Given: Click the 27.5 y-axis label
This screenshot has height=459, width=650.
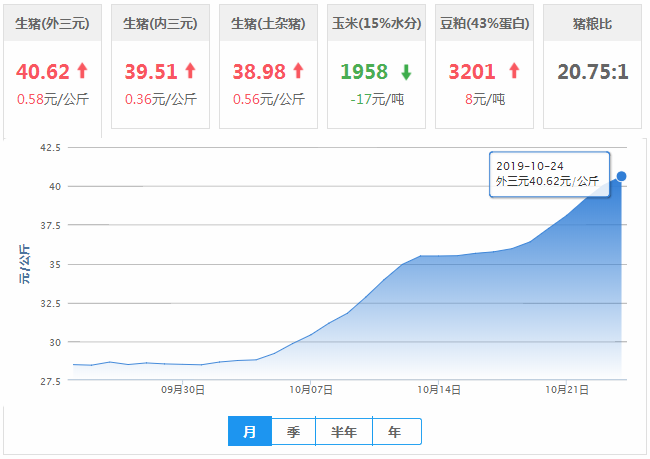Looking at the screenshot, I should [x=51, y=381].
